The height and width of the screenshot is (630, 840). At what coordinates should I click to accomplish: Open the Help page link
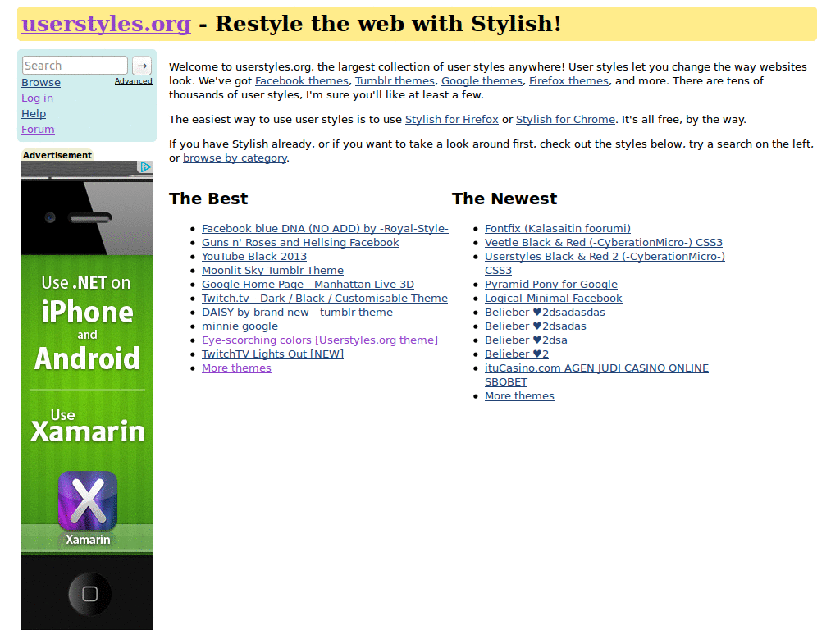tap(34, 113)
